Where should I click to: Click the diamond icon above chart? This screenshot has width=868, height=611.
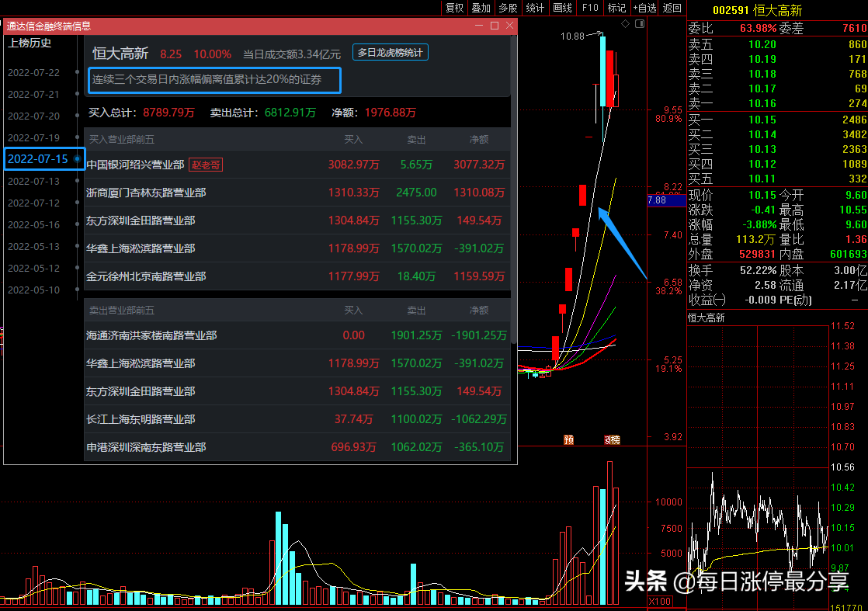[x=625, y=24]
